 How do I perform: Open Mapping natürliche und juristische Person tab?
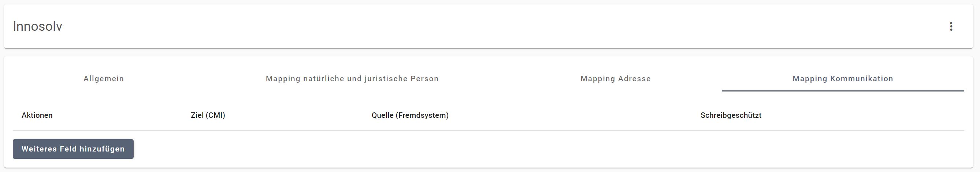[352, 79]
